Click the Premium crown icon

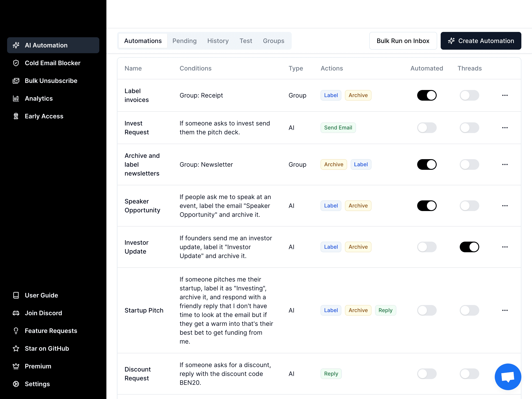coord(16,366)
